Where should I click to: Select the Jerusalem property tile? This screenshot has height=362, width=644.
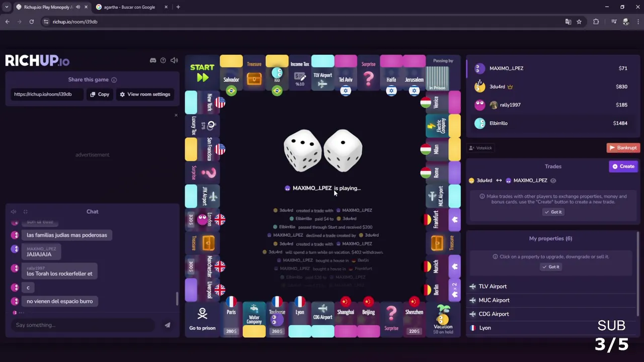[414, 73]
